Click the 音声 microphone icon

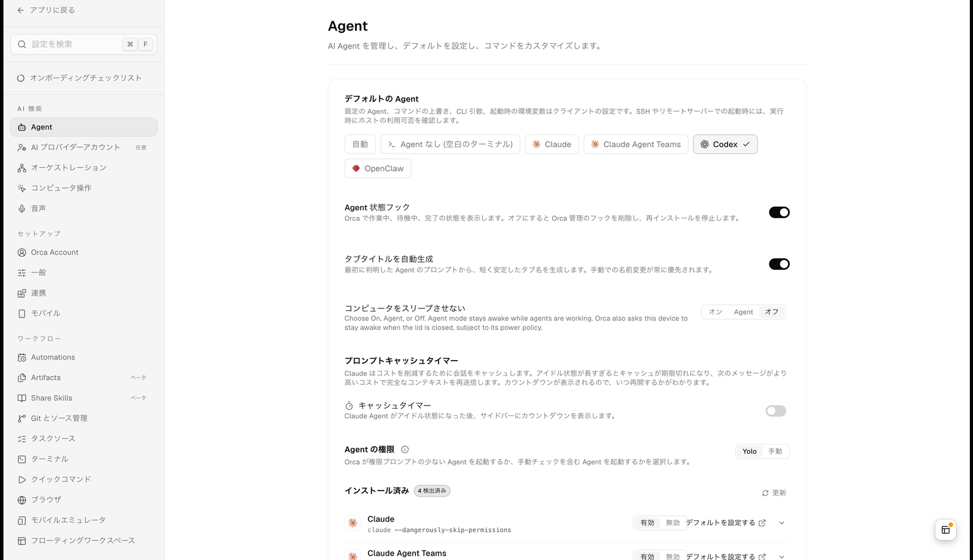[22, 209]
